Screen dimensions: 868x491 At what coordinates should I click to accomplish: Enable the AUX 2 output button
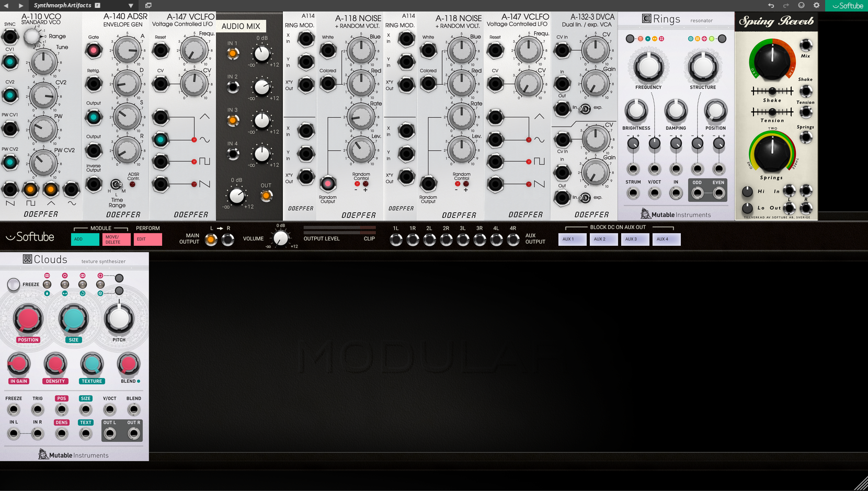(603, 239)
